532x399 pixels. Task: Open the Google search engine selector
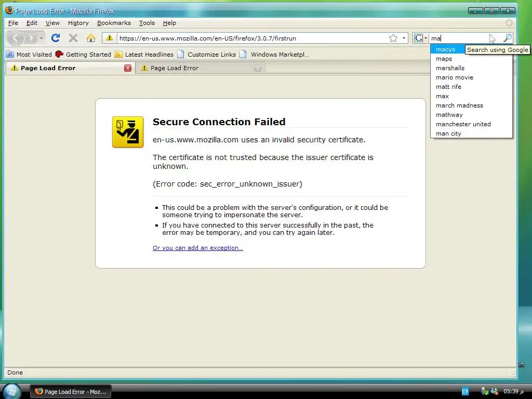click(x=420, y=38)
